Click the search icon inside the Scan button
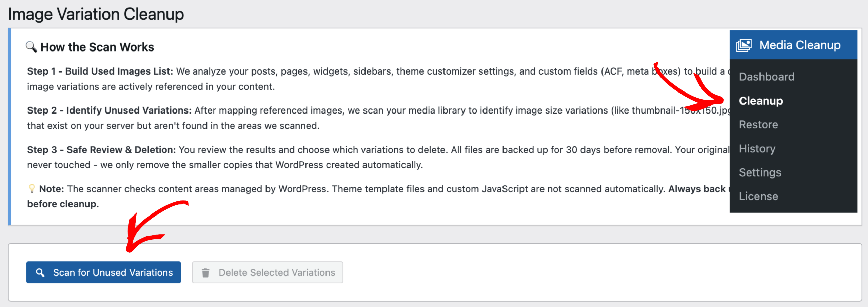The height and width of the screenshot is (307, 868). pyautogui.click(x=40, y=272)
